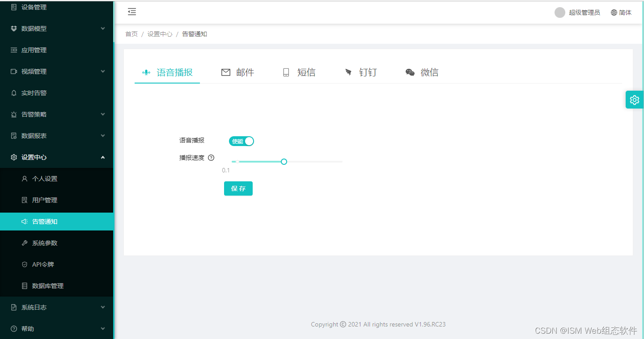Click the floating gear icon on the right
The width and height of the screenshot is (644, 339).
pyautogui.click(x=634, y=100)
